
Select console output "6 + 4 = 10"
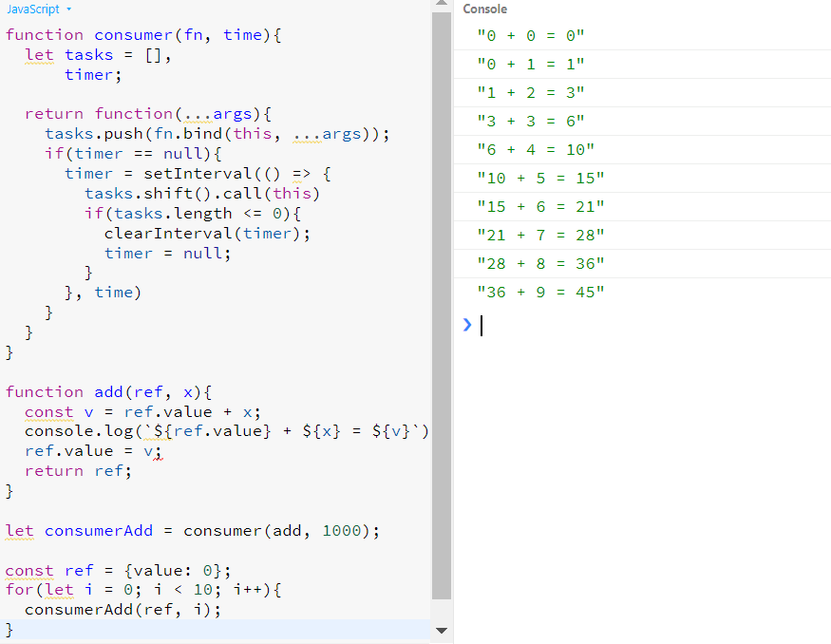coord(536,150)
